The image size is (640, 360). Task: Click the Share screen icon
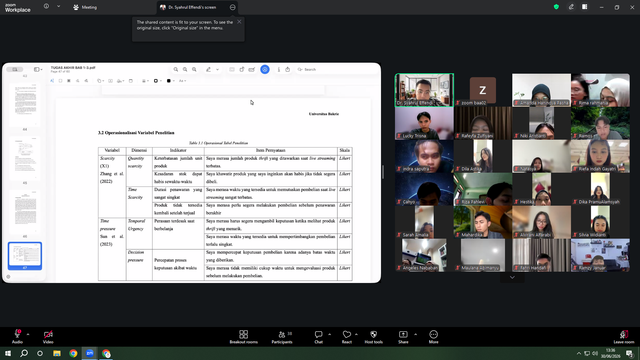403,334
